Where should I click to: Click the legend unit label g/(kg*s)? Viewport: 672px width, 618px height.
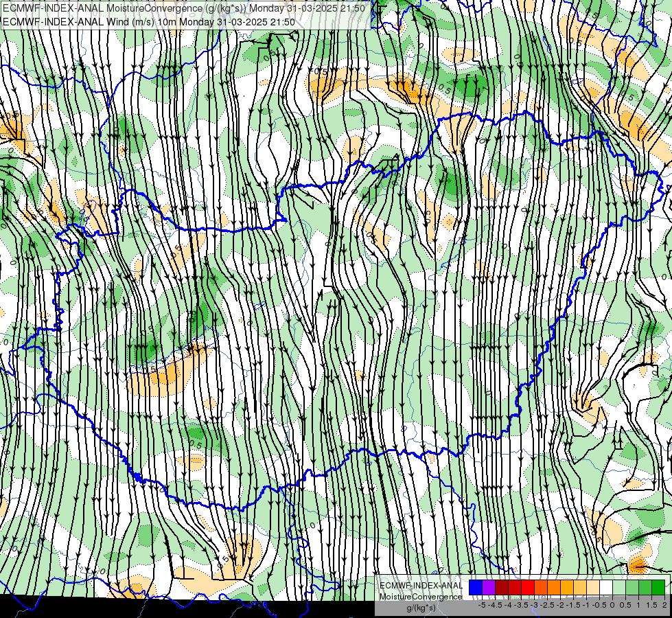point(421,608)
